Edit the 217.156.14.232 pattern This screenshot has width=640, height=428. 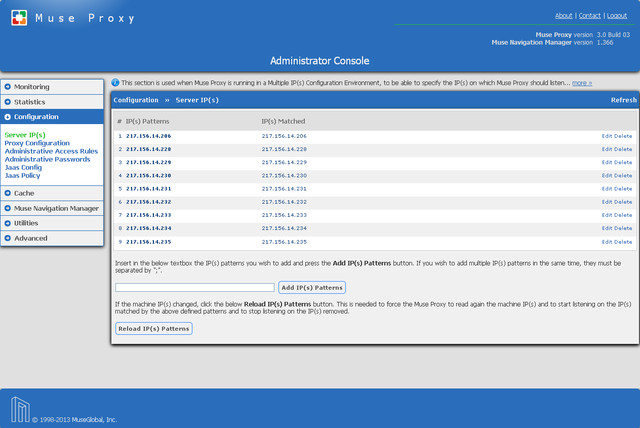click(607, 202)
